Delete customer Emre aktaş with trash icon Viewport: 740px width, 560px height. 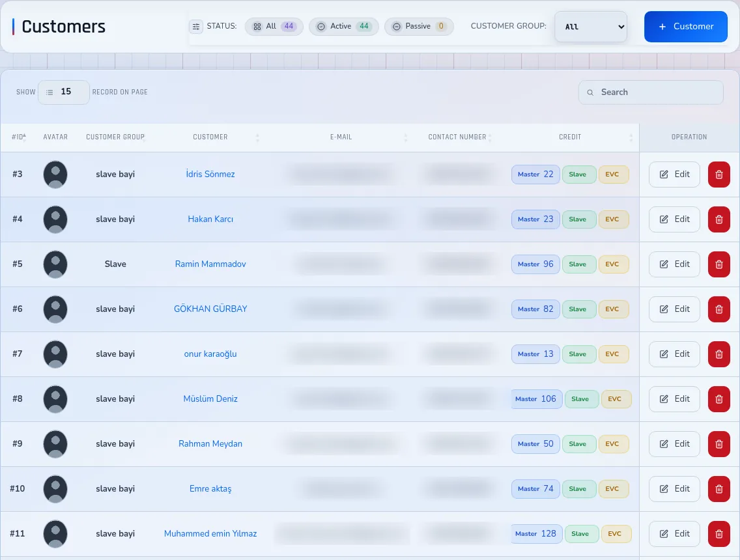pos(719,489)
